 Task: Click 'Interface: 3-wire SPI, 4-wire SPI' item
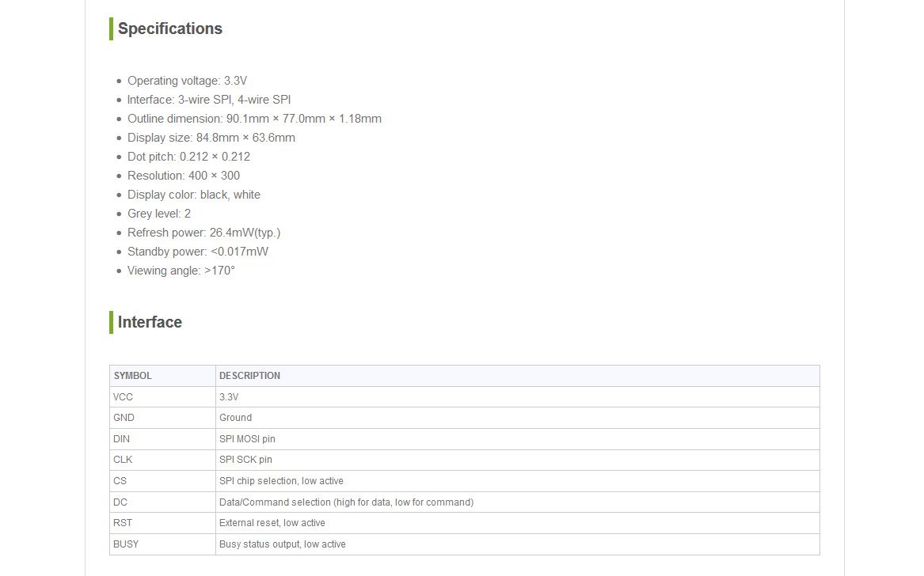208,100
